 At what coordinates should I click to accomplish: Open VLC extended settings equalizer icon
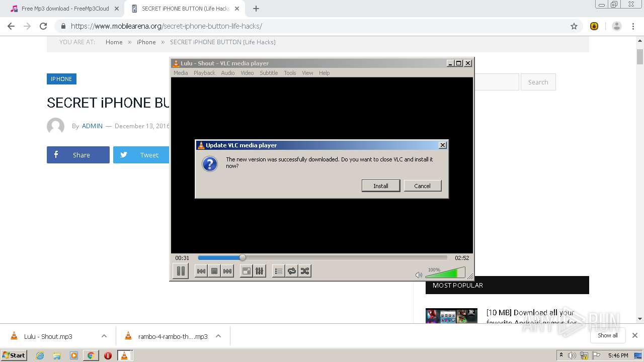(x=260, y=271)
